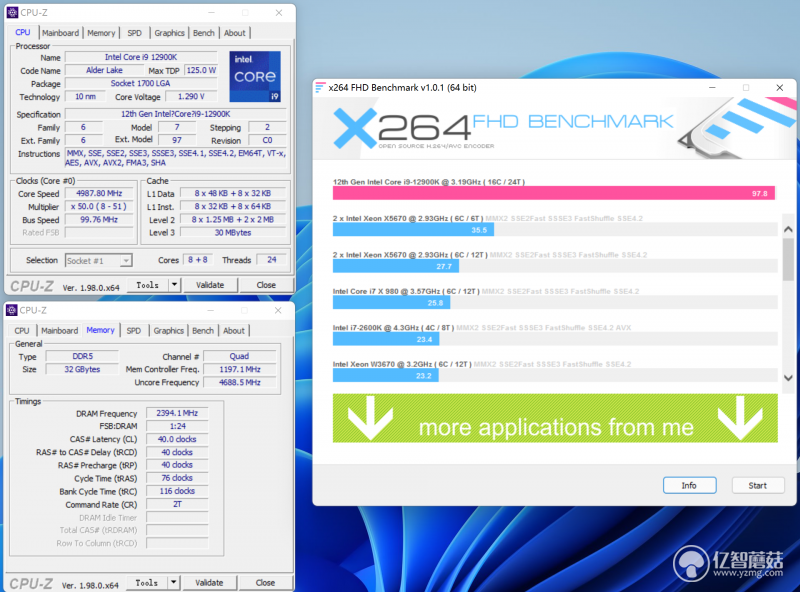
Task: Go to Bench tab in the processor CPU-Z window
Action: [x=204, y=33]
